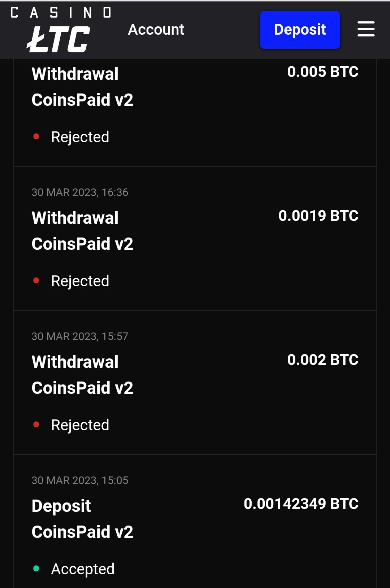
Task: Open the hamburger menu icon
Action: [x=366, y=29]
